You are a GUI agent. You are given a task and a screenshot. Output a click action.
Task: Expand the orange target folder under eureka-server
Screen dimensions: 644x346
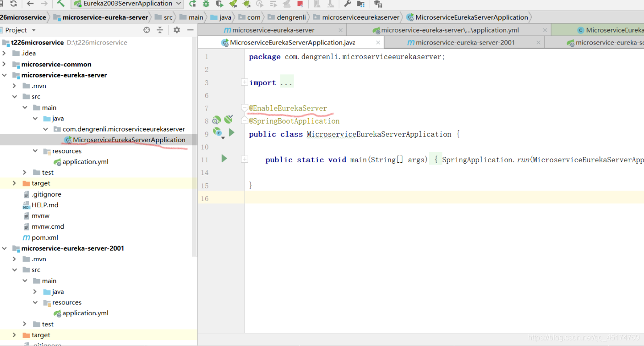pyautogui.click(x=15, y=183)
